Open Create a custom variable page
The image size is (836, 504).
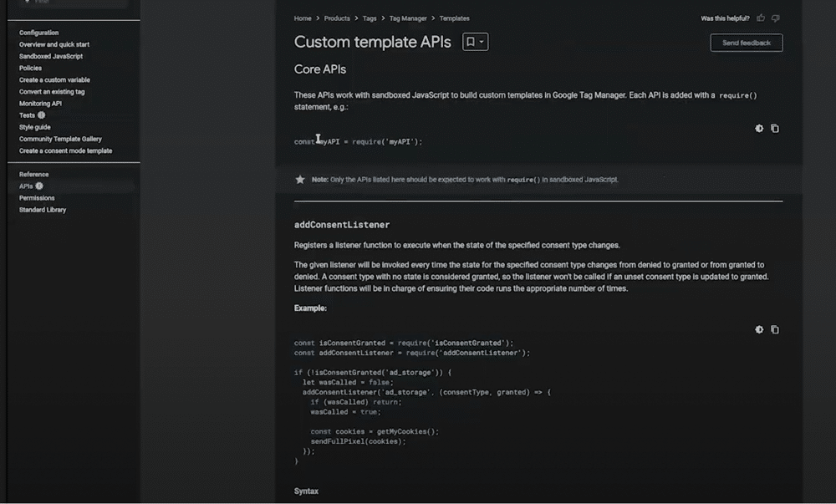pyautogui.click(x=54, y=79)
